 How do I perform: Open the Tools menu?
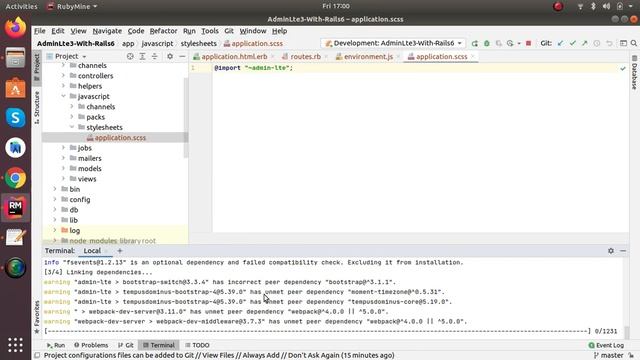point(210,31)
